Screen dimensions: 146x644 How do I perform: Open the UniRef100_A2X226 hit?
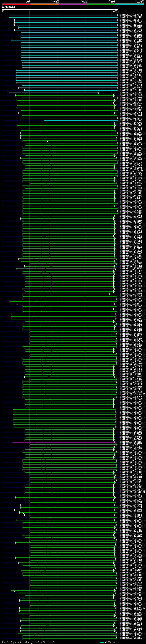point(131,63)
